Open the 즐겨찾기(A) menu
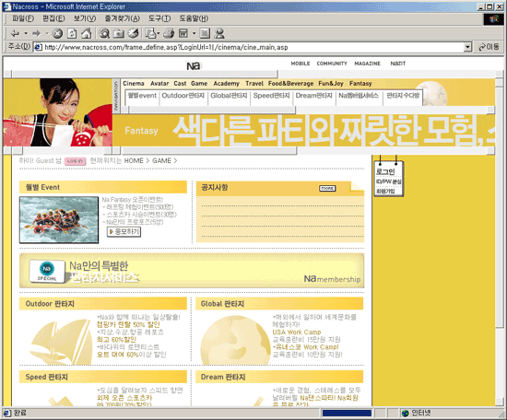The width and height of the screenshot is (507, 420). [x=123, y=18]
